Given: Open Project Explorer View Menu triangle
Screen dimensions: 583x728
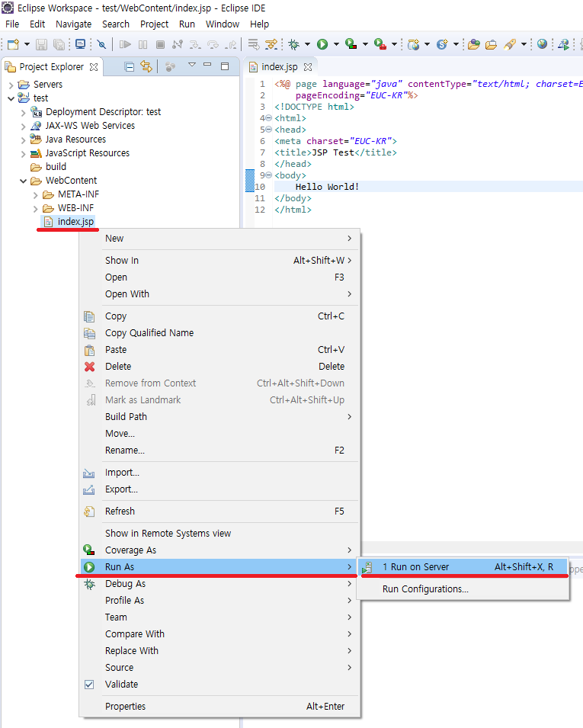Looking at the screenshot, I should (192, 65).
